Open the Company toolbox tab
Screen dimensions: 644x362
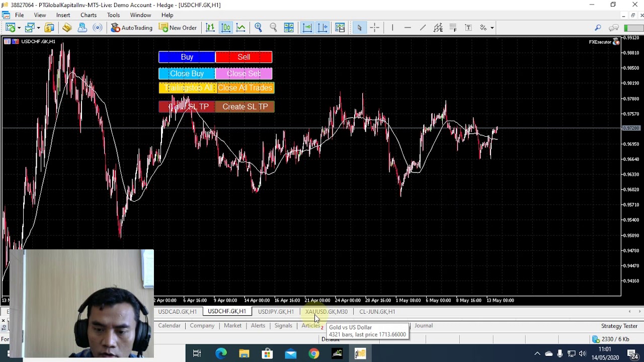[x=202, y=326]
